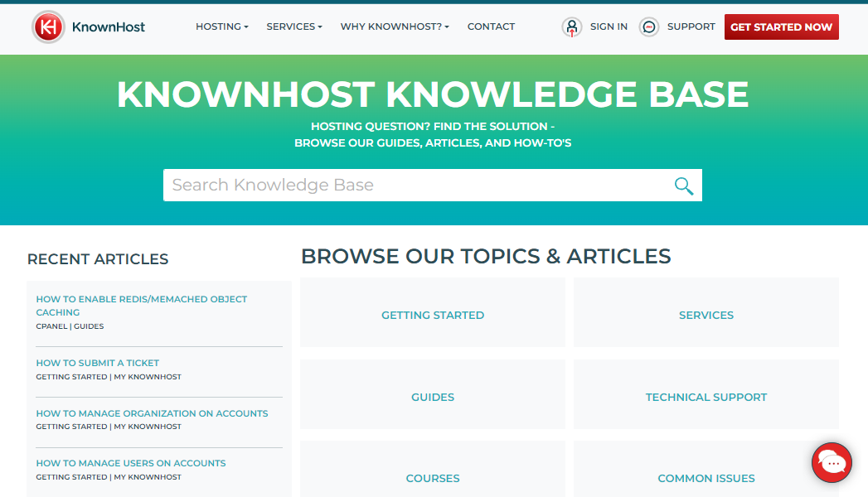
Task: Click the cPanel | Guides category label
Action: point(70,326)
